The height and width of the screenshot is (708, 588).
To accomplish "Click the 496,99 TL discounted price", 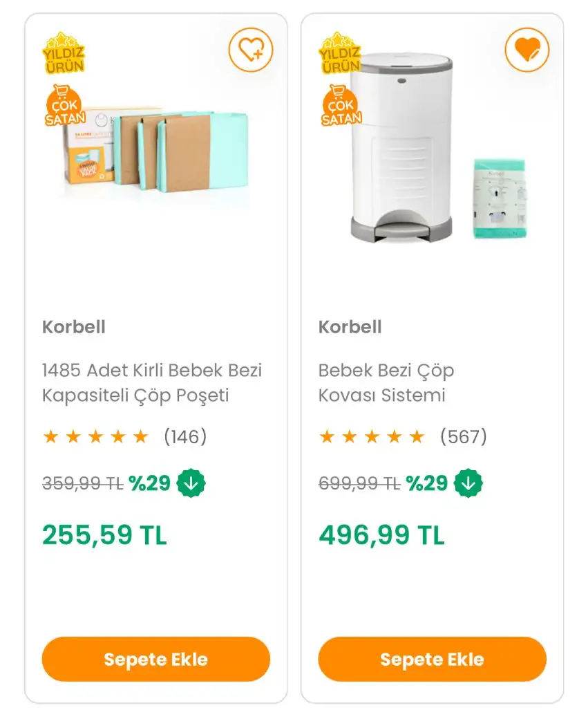I will coord(382,535).
